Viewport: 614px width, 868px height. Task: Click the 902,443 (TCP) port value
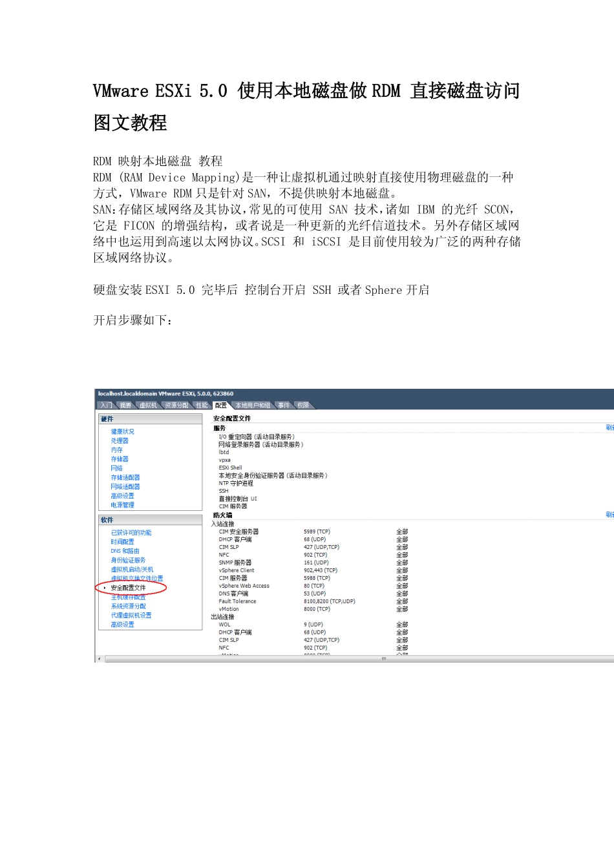pos(321,570)
